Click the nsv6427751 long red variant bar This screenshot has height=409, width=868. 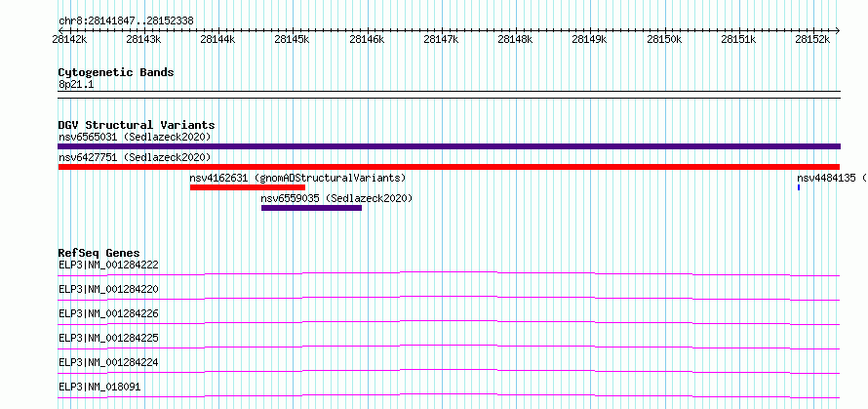coord(449,167)
